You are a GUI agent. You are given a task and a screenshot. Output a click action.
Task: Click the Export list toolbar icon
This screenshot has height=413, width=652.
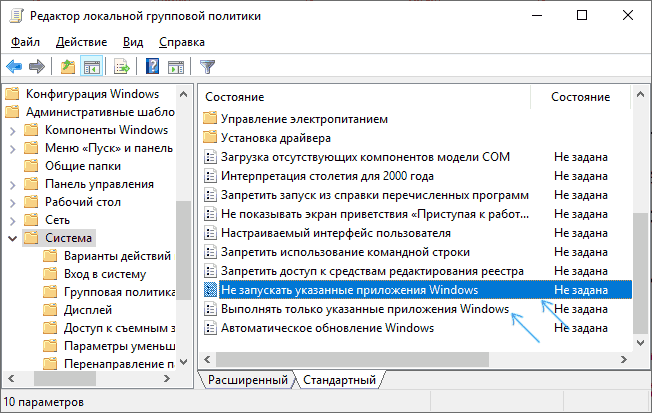pos(121,66)
